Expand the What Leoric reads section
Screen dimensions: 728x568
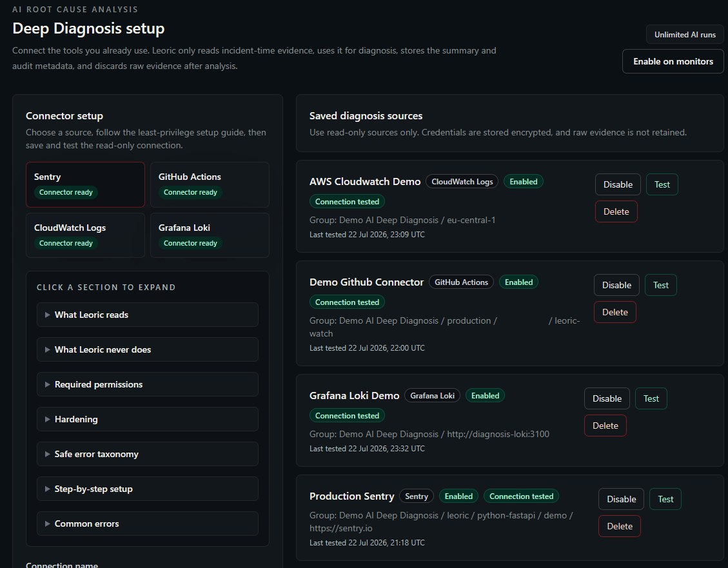tap(148, 315)
